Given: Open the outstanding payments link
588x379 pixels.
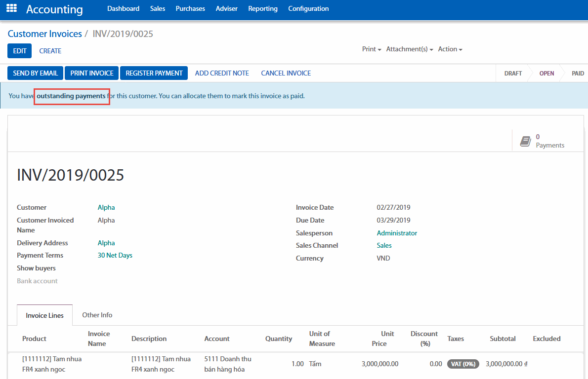Looking at the screenshot, I should [71, 96].
